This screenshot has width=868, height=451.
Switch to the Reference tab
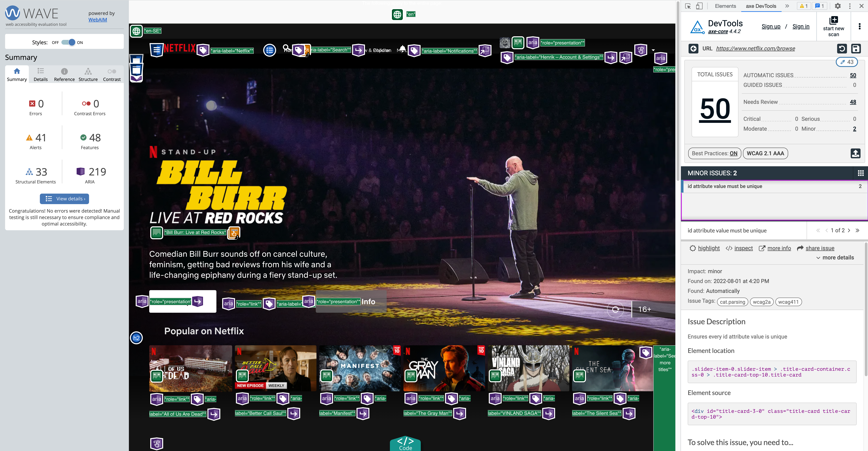[64, 74]
